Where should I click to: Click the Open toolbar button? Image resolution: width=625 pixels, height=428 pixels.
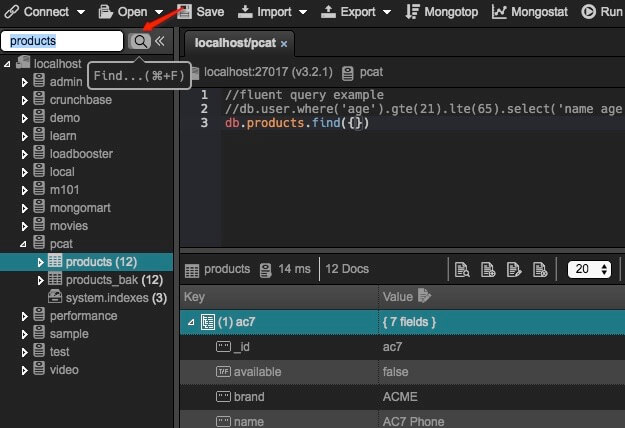tap(123, 12)
